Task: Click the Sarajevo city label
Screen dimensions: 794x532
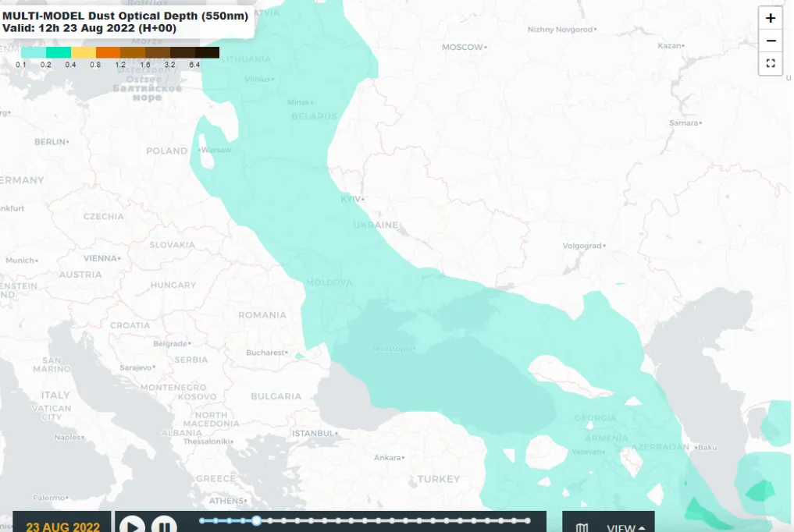Action: click(x=136, y=367)
